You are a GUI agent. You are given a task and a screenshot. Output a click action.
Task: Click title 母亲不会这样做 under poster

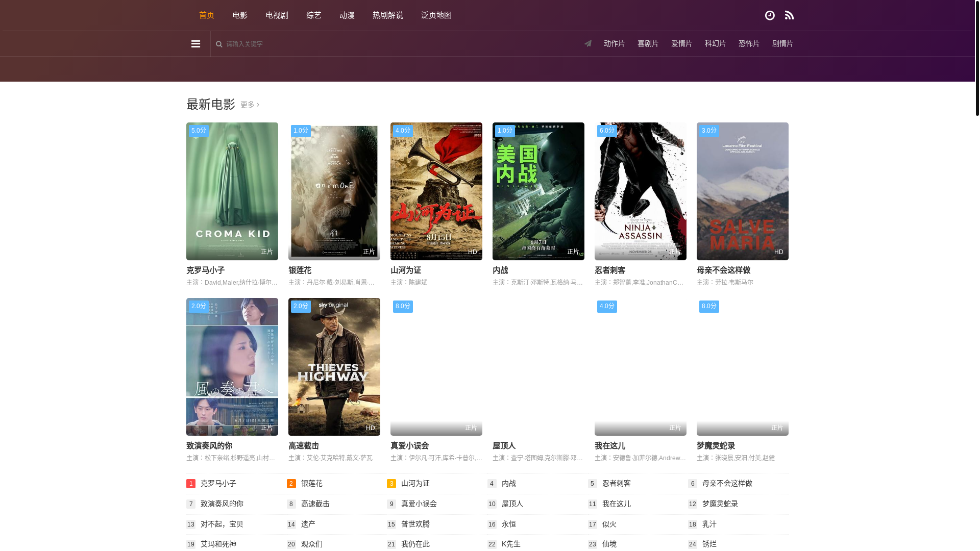click(723, 270)
